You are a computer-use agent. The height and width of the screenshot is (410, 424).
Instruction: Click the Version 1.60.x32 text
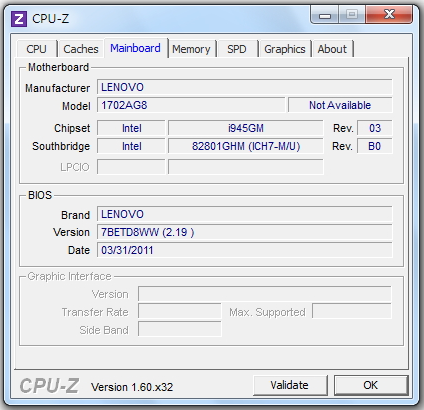coord(132,387)
